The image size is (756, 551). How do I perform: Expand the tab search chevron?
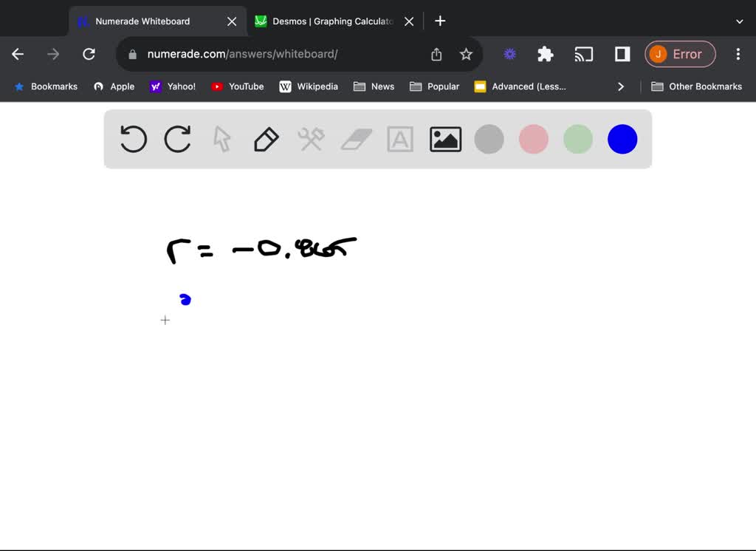[739, 21]
